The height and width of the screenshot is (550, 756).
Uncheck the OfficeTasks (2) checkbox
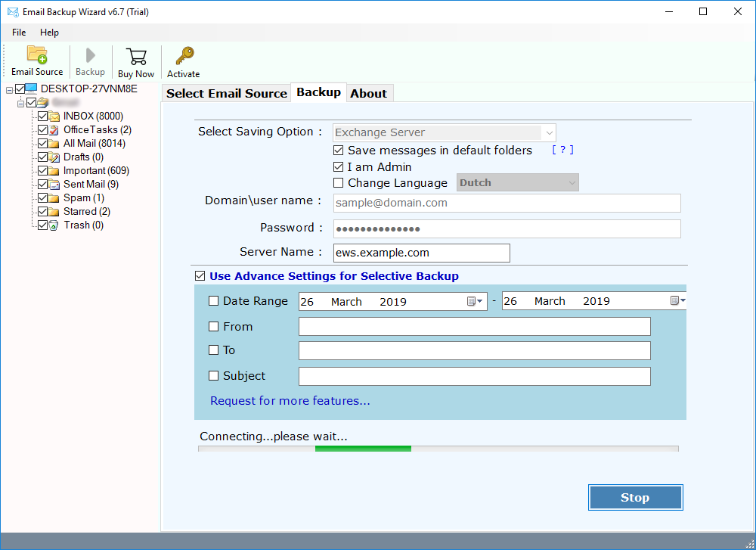(x=42, y=130)
